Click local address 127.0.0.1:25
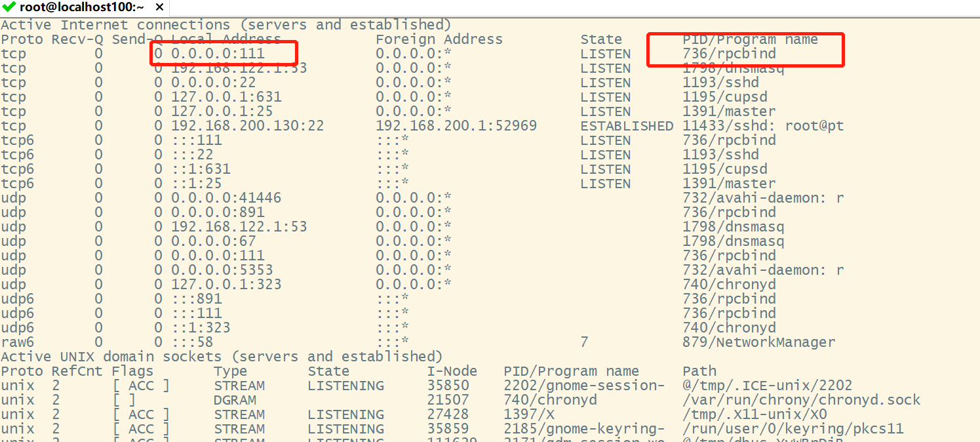 222,111
